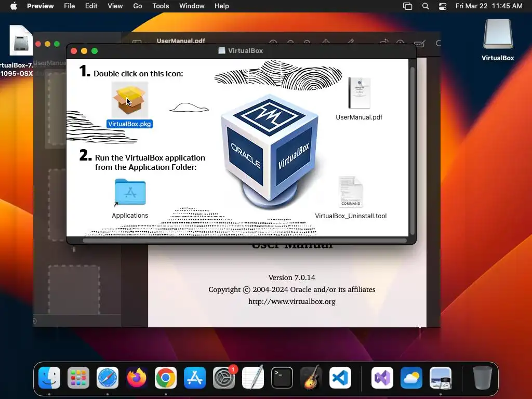Switch to Preview from the Dock
The height and width of the screenshot is (399, 532).
441,378
